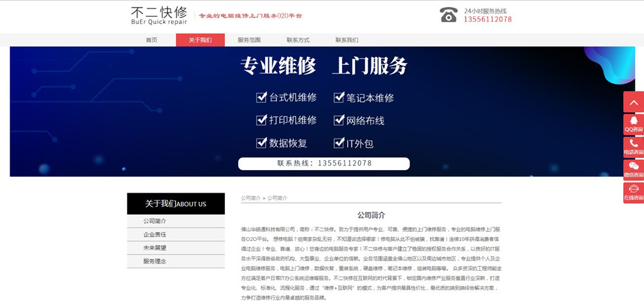
Task: Select the 关于我们 navigation tab
Action: (x=200, y=40)
